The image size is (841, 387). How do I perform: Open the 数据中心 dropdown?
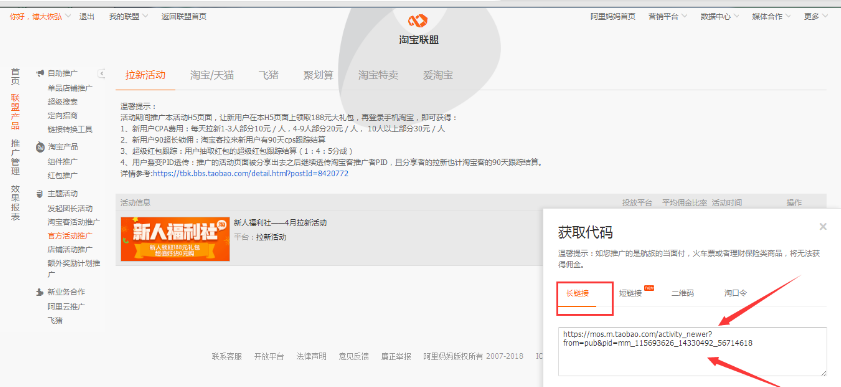pyautogui.click(x=720, y=17)
